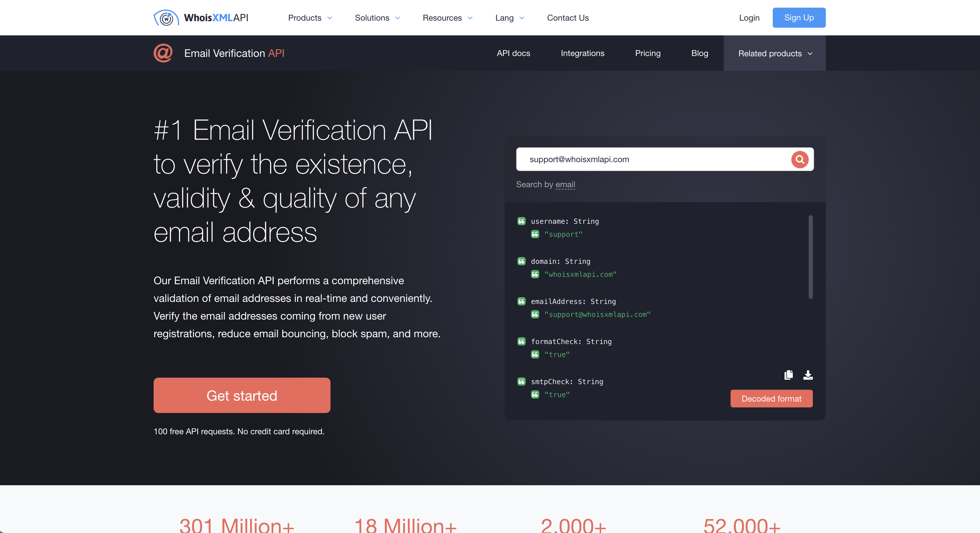This screenshot has height=533, width=980.
Task: Click the Get started button
Action: click(242, 395)
